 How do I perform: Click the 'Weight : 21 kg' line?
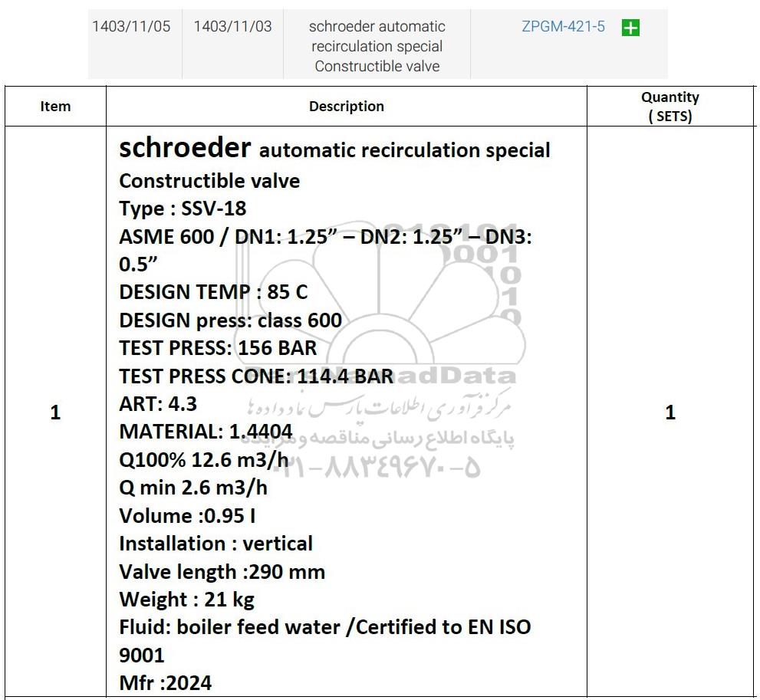(186, 600)
